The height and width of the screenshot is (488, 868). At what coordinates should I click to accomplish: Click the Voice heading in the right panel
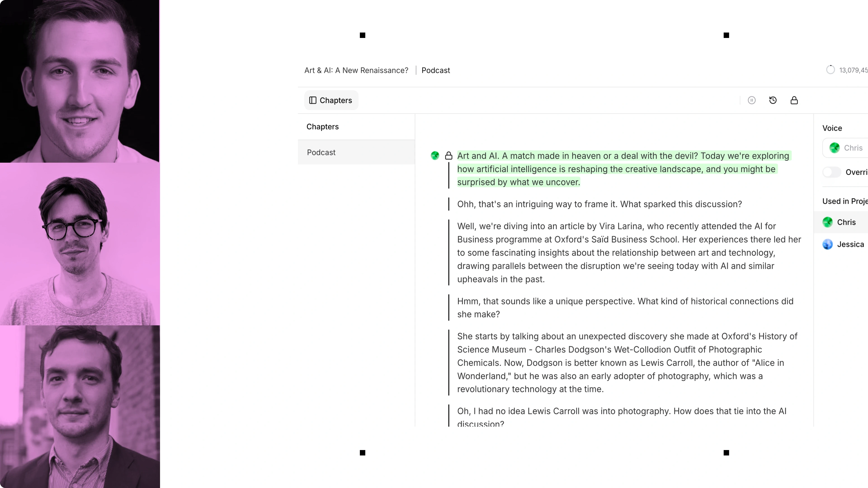832,128
